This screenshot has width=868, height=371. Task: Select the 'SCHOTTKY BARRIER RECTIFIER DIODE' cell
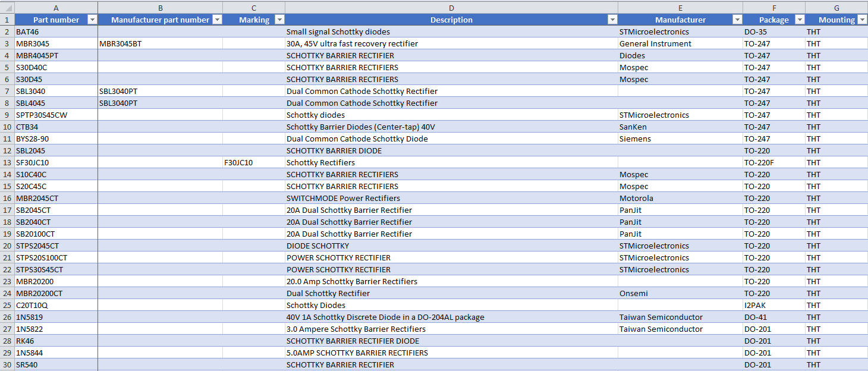pyautogui.click(x=452, y=341)
